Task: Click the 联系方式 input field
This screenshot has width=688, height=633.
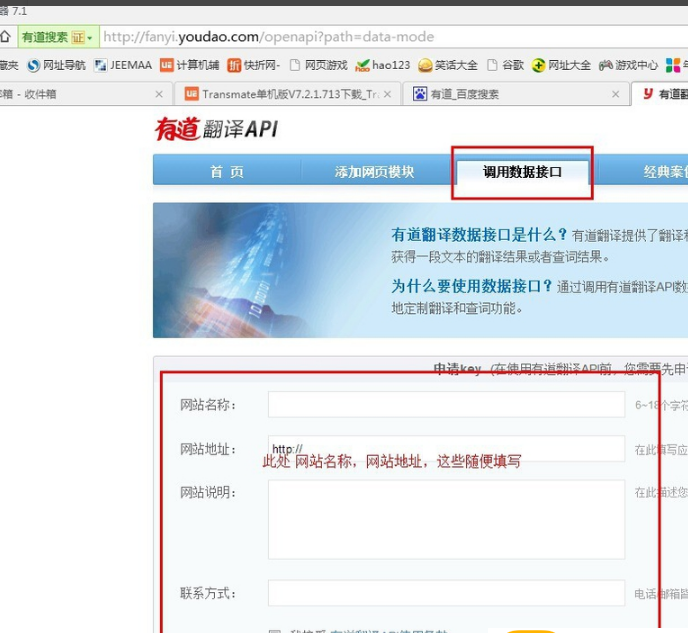Action: point(446,593)
